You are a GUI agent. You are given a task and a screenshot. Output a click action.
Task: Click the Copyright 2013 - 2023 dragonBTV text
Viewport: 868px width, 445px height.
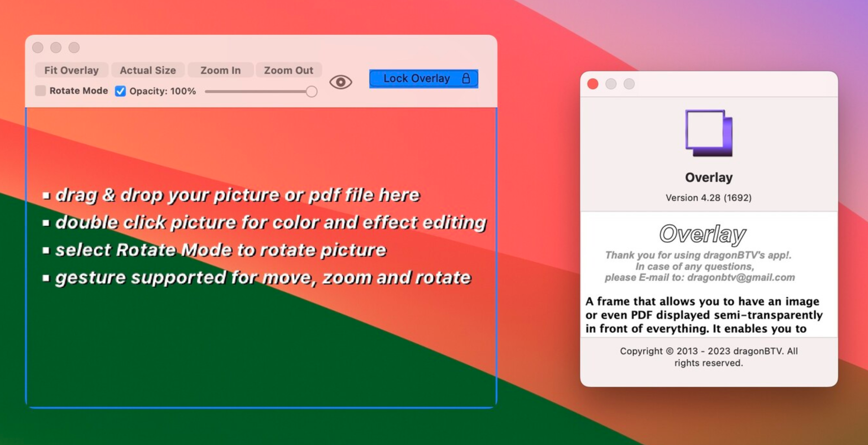pos(709,357)
